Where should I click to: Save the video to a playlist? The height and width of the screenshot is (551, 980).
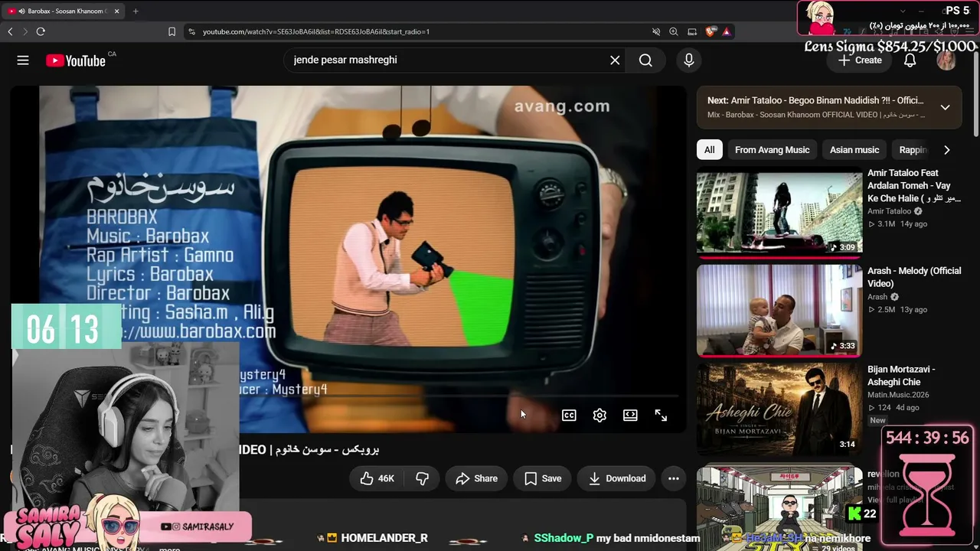point(543,478)
